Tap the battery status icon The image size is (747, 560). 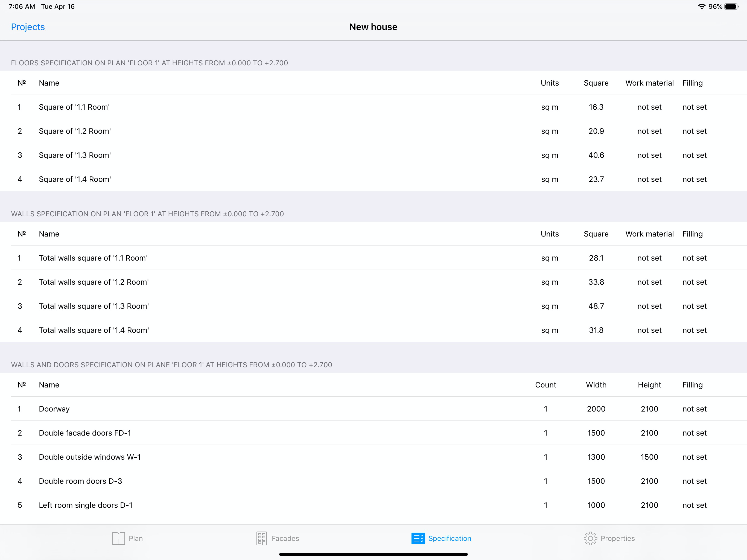[731, 6]
